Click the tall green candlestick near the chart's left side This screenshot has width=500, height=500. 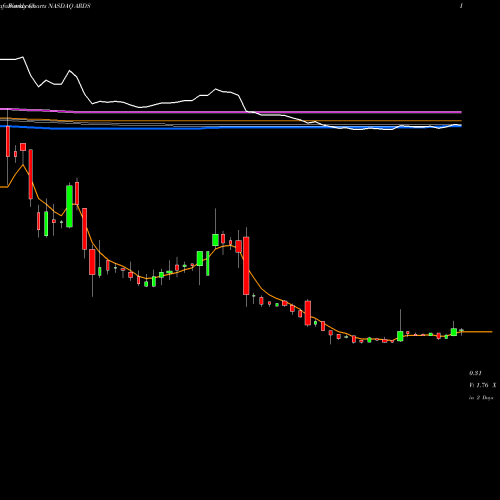tap(69, 206)
